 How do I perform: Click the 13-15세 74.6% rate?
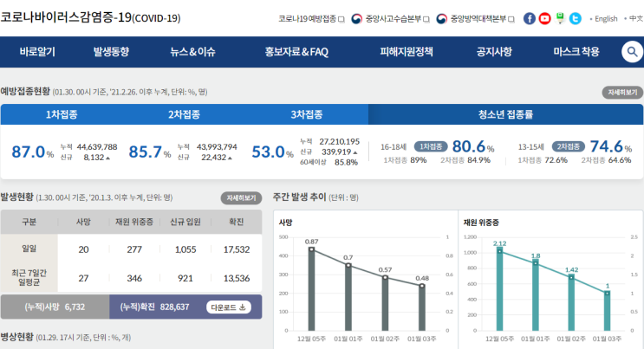point(611,146)
